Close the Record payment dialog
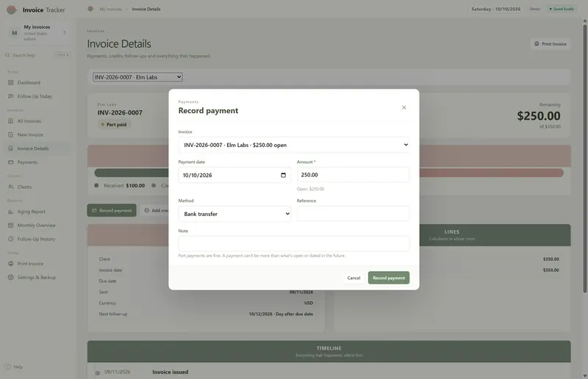The width and height of the screenshot is (588, 379). click(x=404, y=107)
